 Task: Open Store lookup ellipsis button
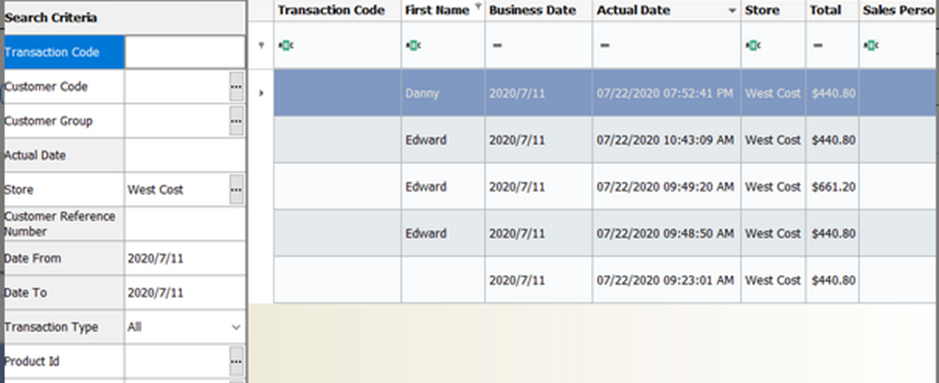[236, 190]
